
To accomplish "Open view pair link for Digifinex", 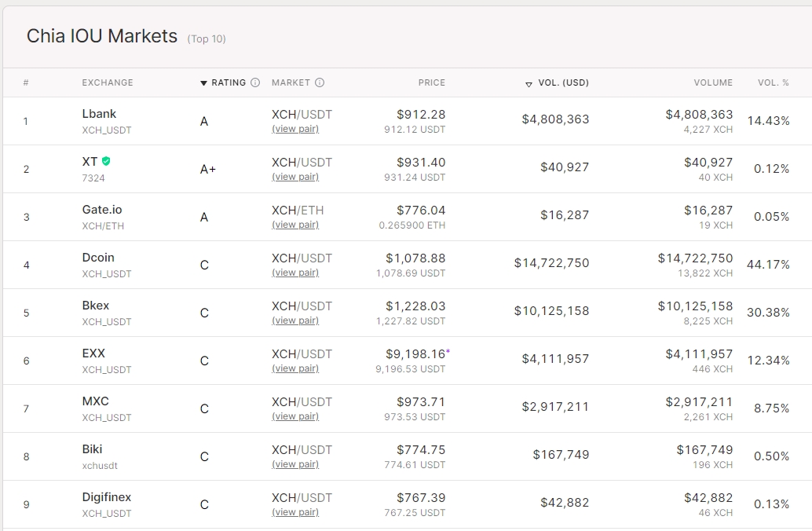I will click(x=295, y=512).
